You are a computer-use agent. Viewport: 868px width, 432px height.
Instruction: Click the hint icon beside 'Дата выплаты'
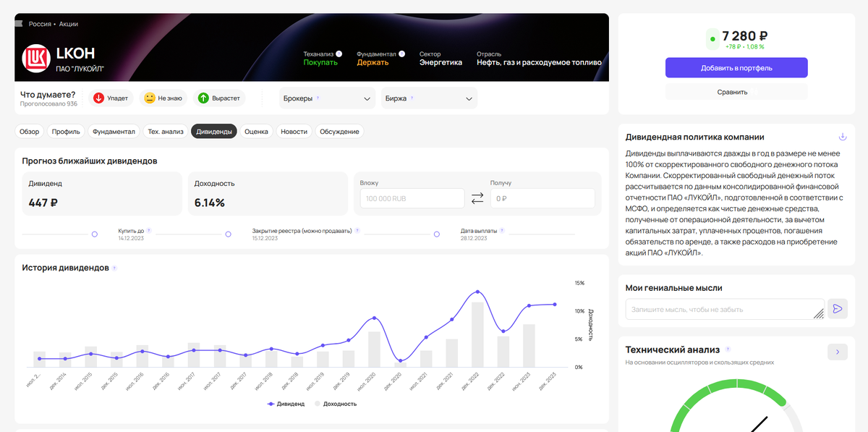[502, 231]
